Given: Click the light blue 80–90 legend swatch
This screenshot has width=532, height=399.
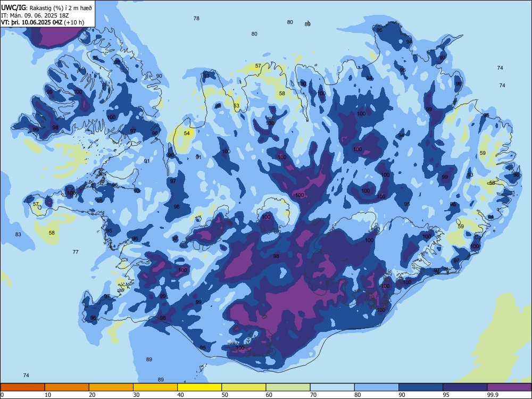Looking at the screenshot, I should 377,387.
